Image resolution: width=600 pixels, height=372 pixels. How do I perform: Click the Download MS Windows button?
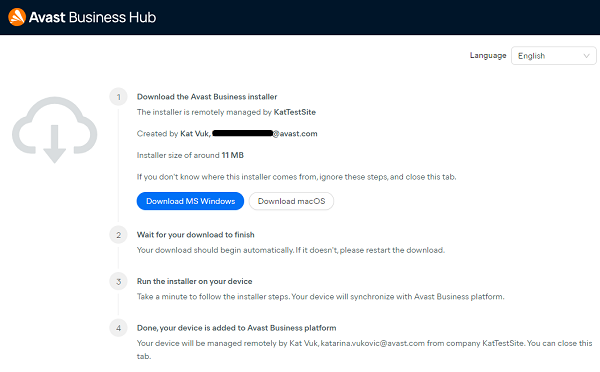coord(190,201)
